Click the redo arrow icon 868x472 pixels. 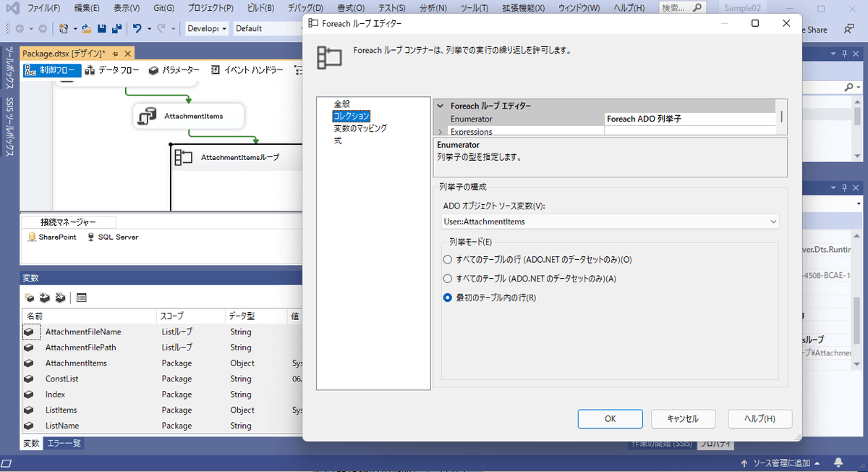click(162, 29)
